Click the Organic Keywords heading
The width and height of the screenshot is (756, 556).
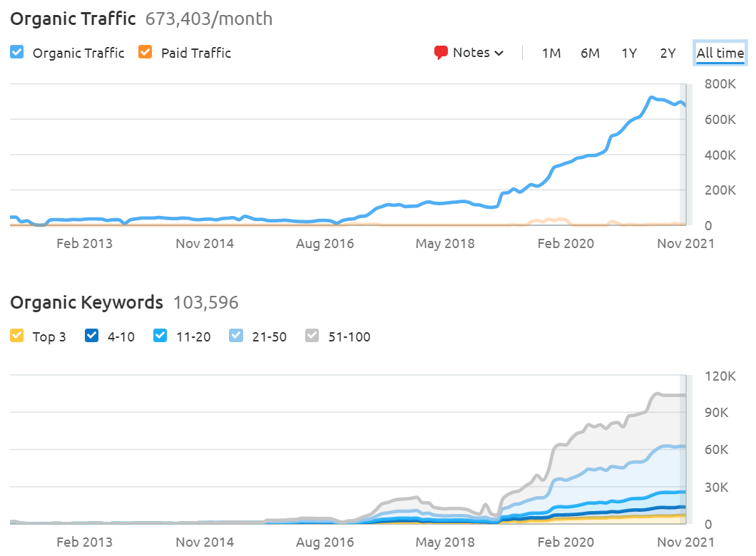click(x=86, y=302)
